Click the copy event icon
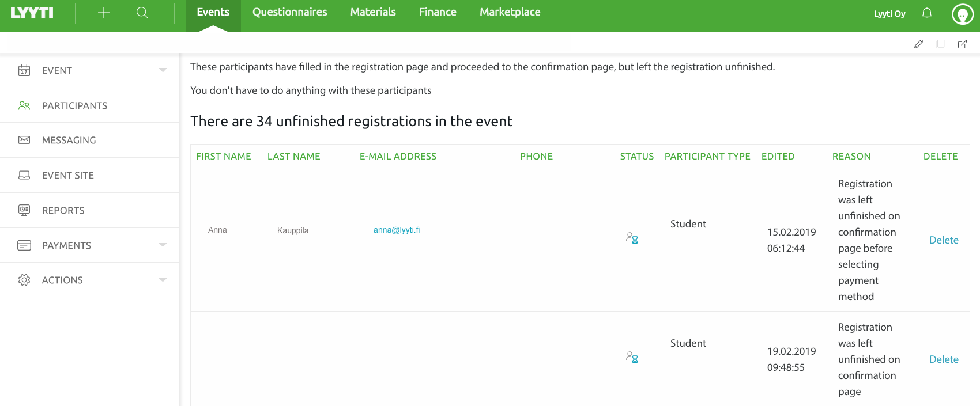Screen dimensions: 980x406 940,44
